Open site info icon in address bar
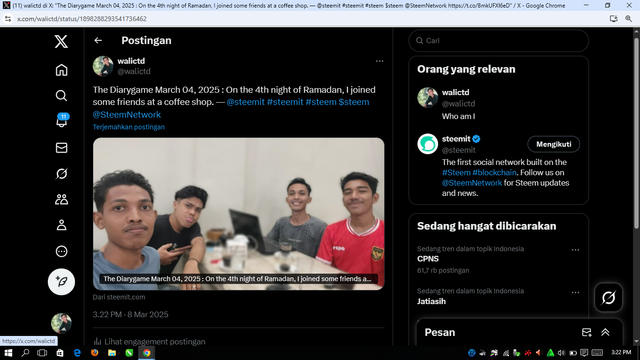 point(8,19)
